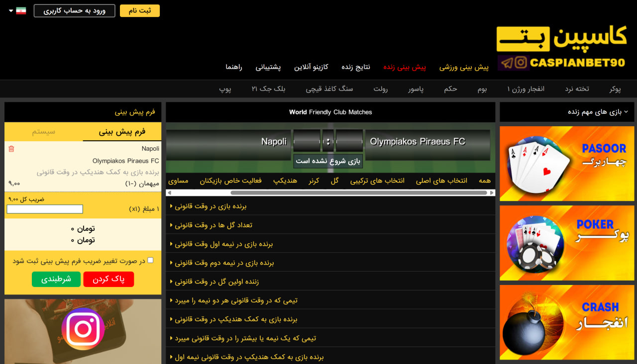Open the POKER chips game banner

pos(566,243)
